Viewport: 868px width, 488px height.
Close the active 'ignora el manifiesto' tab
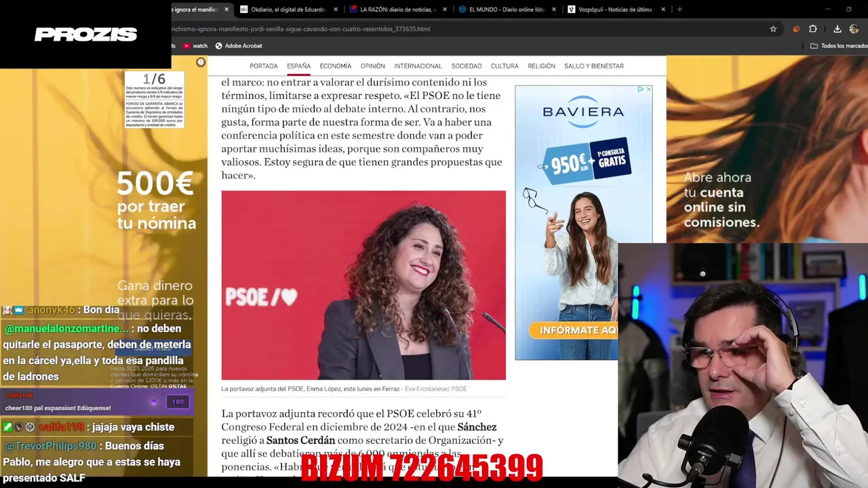226,9
